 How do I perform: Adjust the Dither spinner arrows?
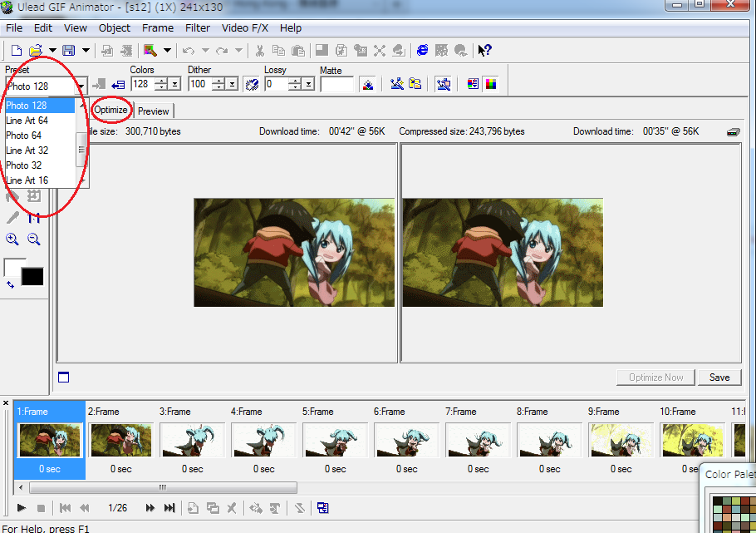click(219, 85)
